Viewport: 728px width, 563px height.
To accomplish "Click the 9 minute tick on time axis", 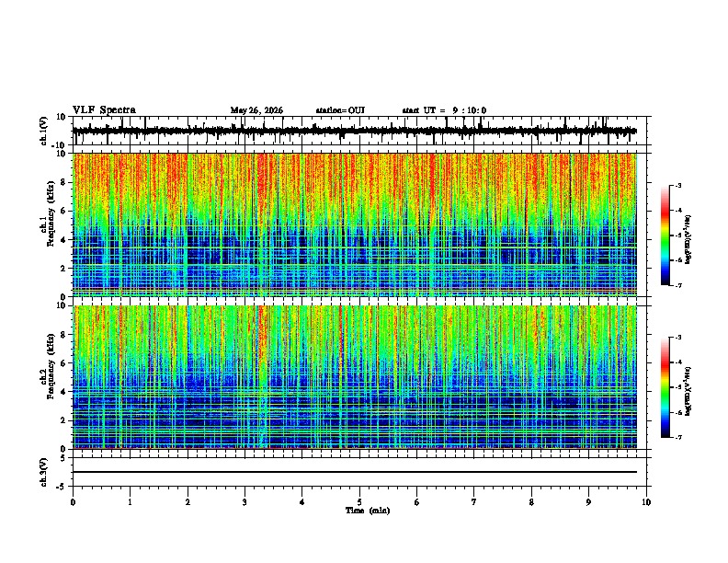I will pos(588,502).
